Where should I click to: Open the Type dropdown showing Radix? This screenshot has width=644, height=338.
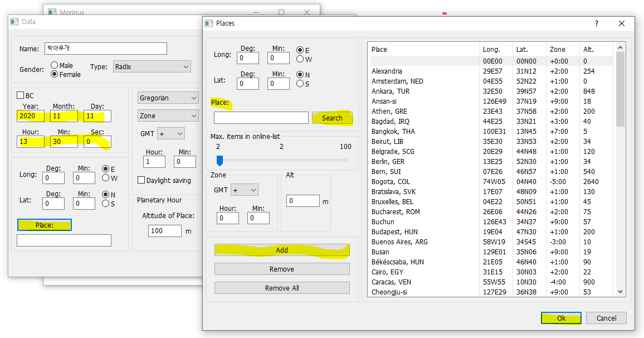[x=152, y=67]
